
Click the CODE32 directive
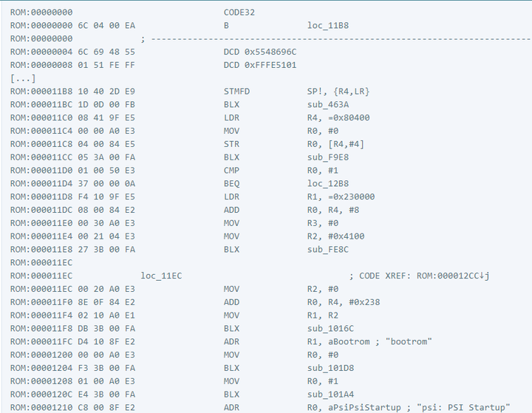click(239, 13)
